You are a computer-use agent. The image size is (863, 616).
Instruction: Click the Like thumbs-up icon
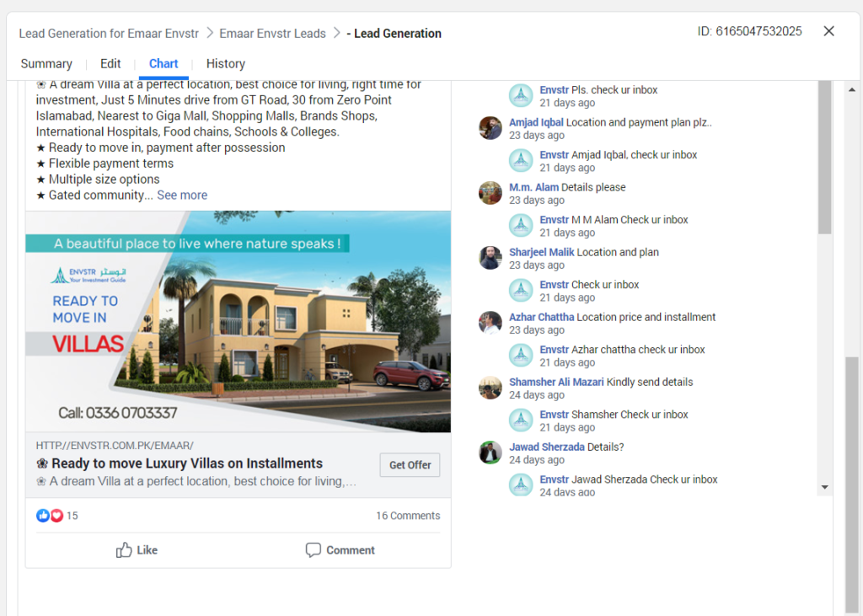(x=124, y=549)
